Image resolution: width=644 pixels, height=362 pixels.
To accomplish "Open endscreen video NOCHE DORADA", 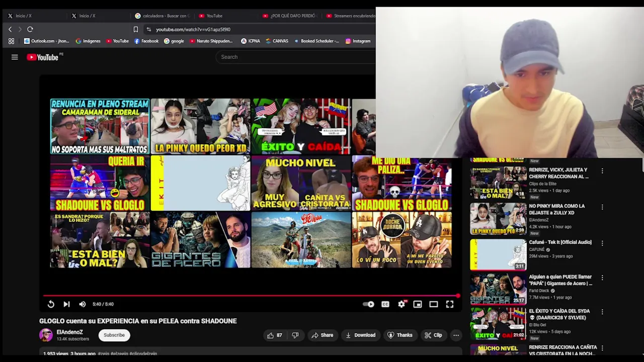I will click(x=401, y=240).
